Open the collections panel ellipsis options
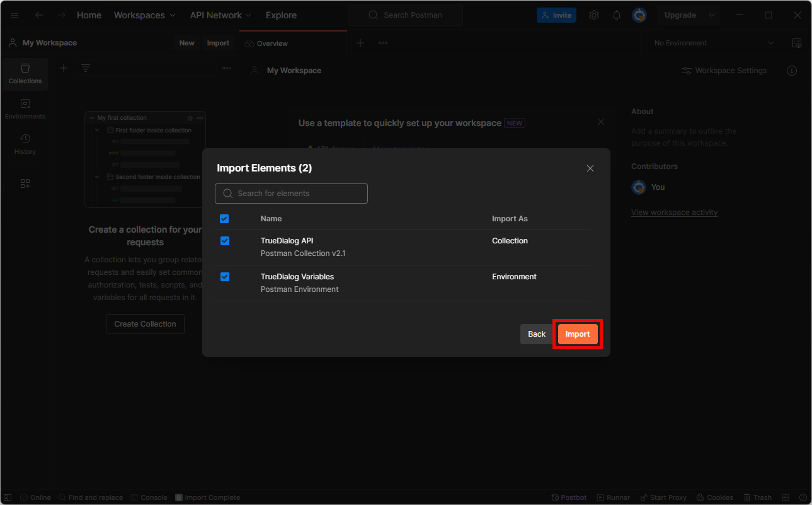 click(x=227, y=68)
